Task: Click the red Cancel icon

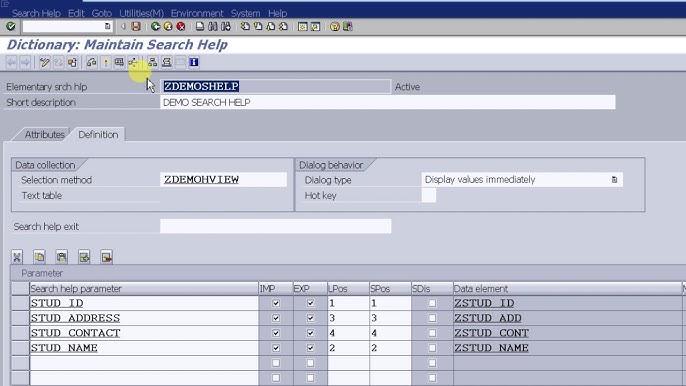Action: (181, 27)
